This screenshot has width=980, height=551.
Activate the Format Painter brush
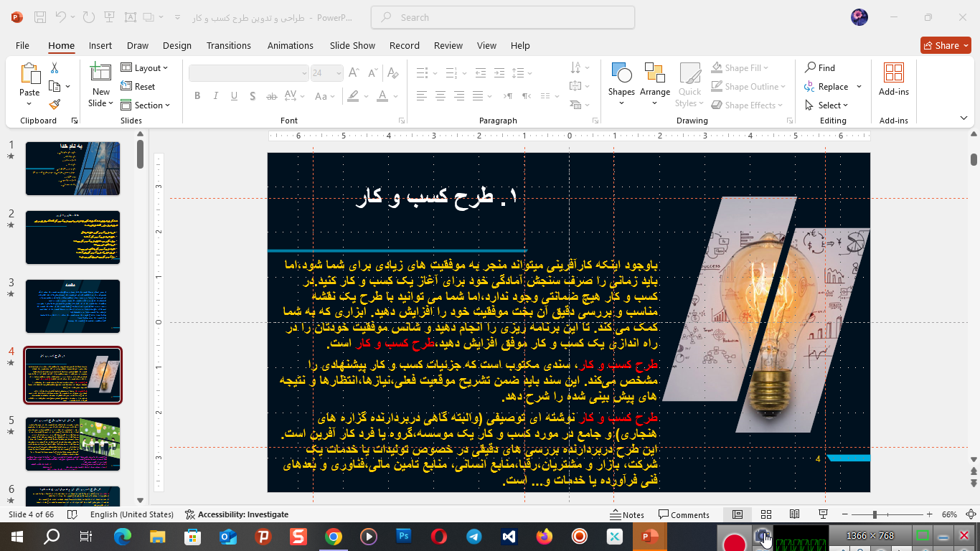(x=55, y=104)
